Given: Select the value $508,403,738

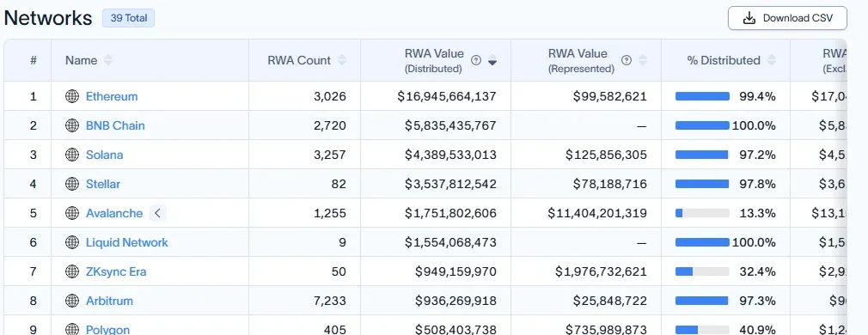Looking at the screenshot, I should [455, 330].
